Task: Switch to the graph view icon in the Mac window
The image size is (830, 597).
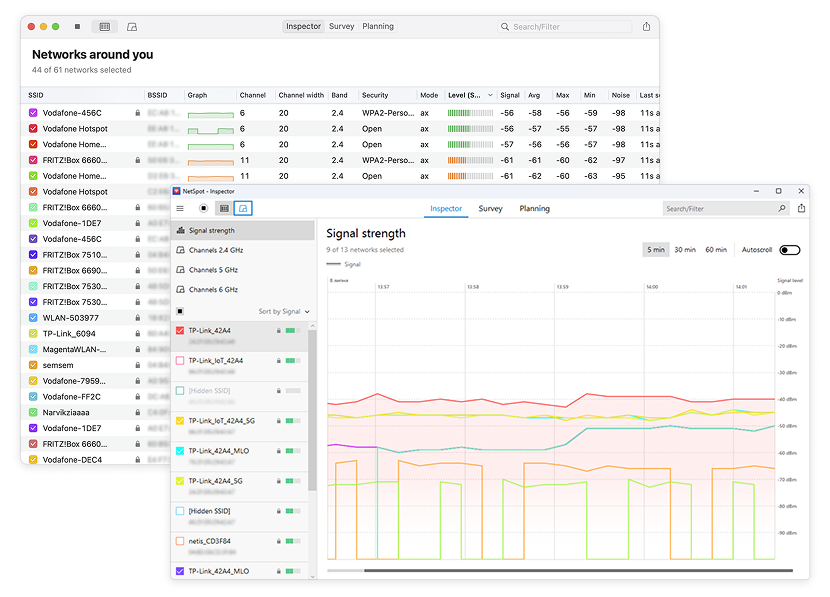Action: (x=132, y=26)
